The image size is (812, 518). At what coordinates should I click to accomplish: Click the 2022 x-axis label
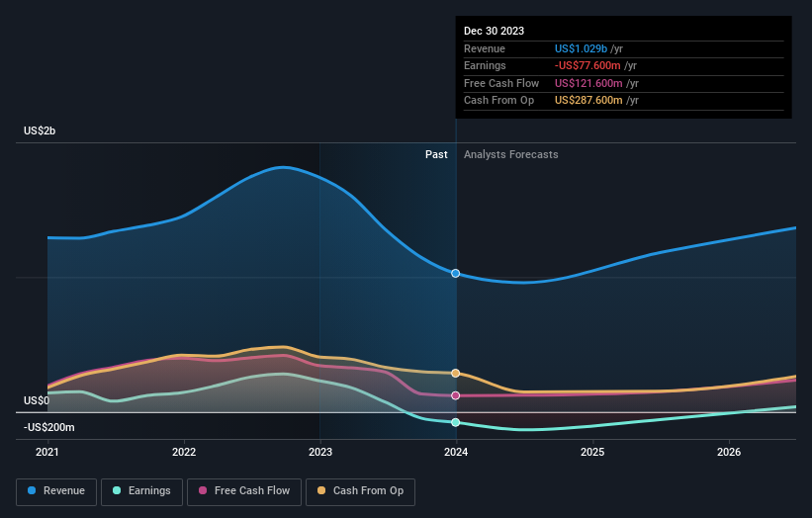[184, 453]
